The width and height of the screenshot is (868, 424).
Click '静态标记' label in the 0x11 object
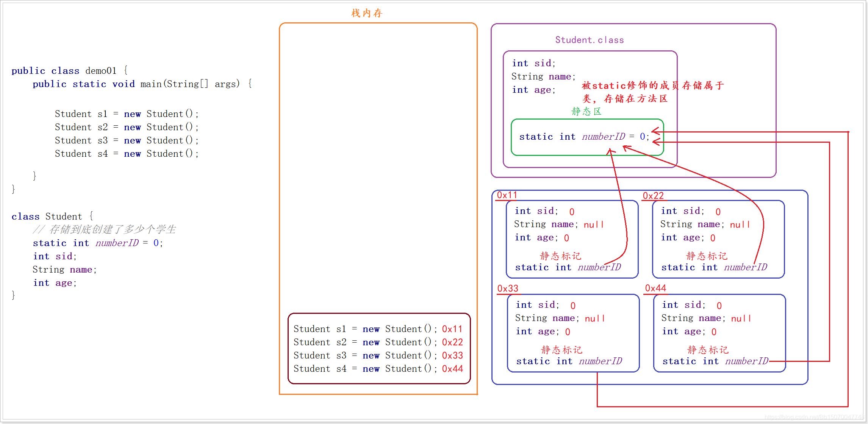pyautogui.click(x=560, y=256)
